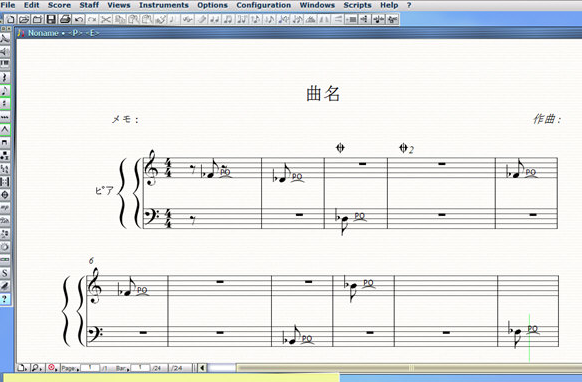This screenshot has height=382, width=582.
Task: Click the メモ: memo text
Action: click(125, 119)
